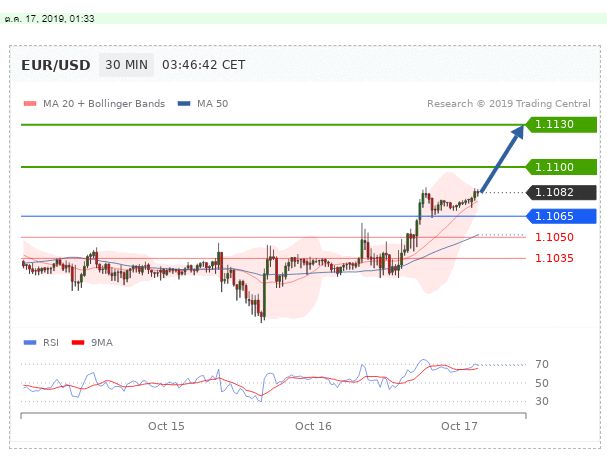Click the RSI legend label
This screenshot has width=607, height=457.
51,342
